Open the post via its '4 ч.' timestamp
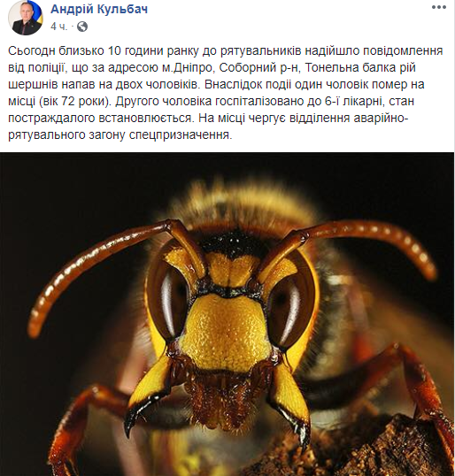The width and height of the screenshot is (455, 476). point(58,27)
